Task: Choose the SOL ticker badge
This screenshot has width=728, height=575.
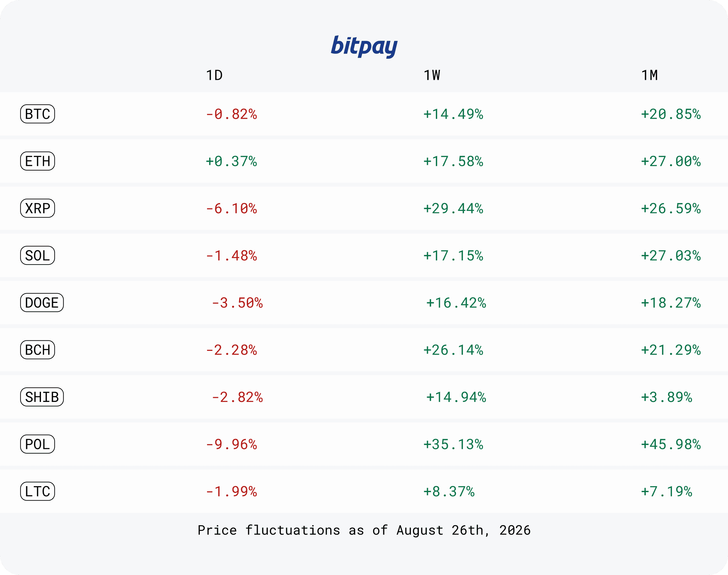Action: coord(38,255)
